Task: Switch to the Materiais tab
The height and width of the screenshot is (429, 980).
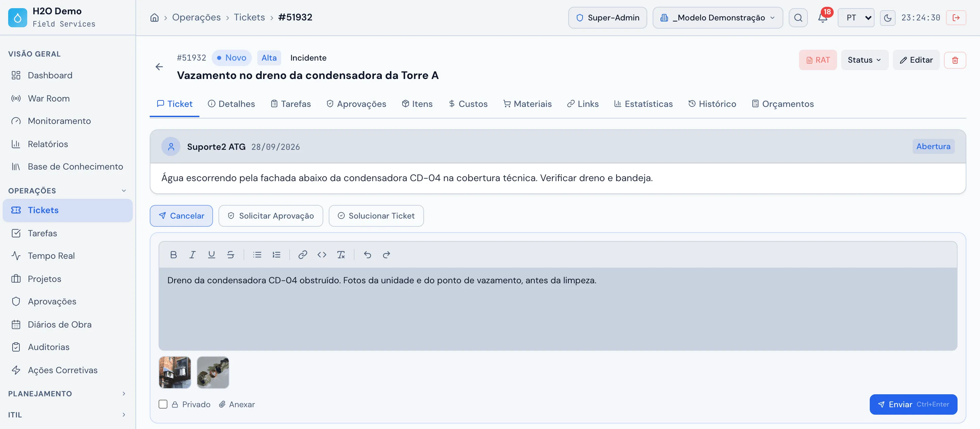Action: (527, 104)
